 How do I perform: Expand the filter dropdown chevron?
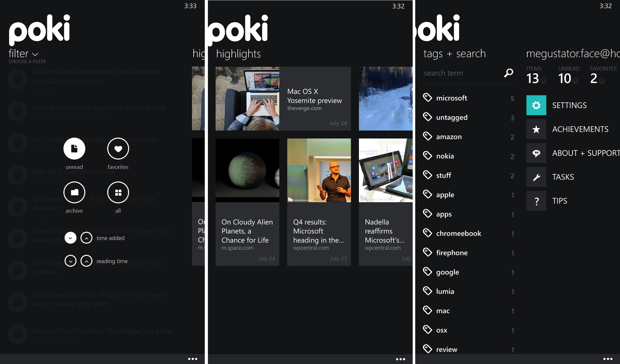click(35, 54)
